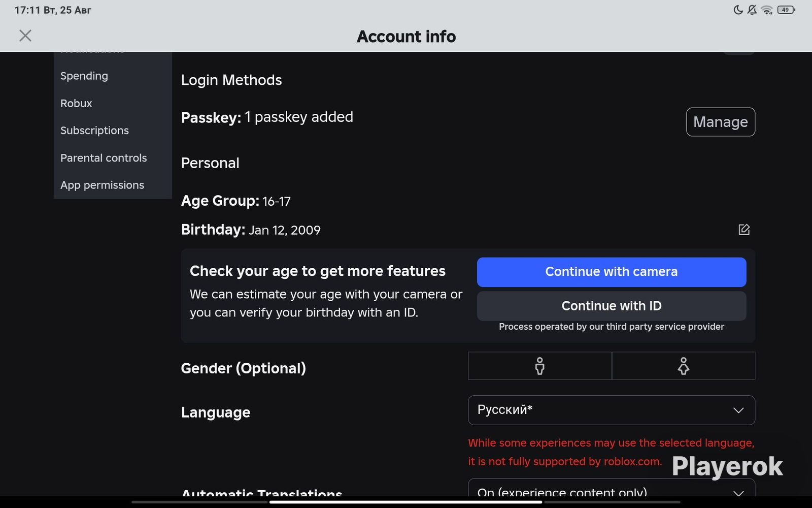Edit birthday with pencil icon
Image resolution: width=812 pixels, height=508 pixels.
pyautogui.click(x=744, y=230)
